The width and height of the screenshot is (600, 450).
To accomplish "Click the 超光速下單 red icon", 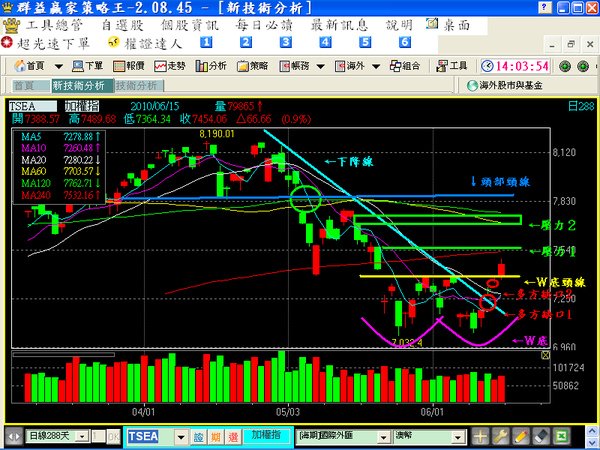I will 7,42.
